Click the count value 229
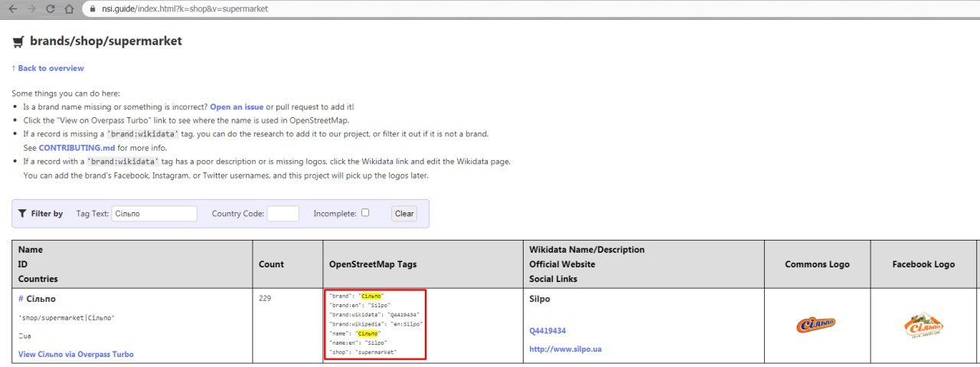 tap(266, 298)
